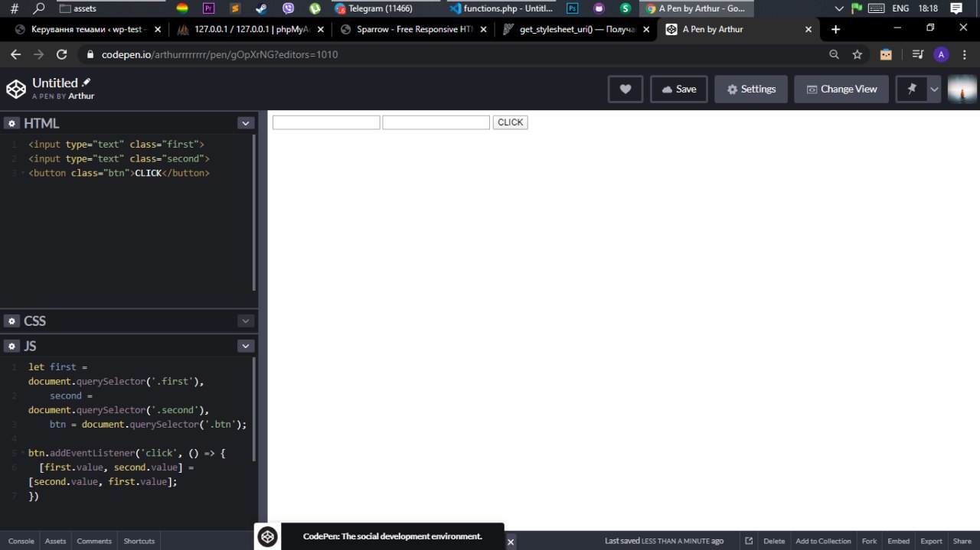Open browser zoom magnifier icon
Screen dimensions: 980x550
click(834, 54)
